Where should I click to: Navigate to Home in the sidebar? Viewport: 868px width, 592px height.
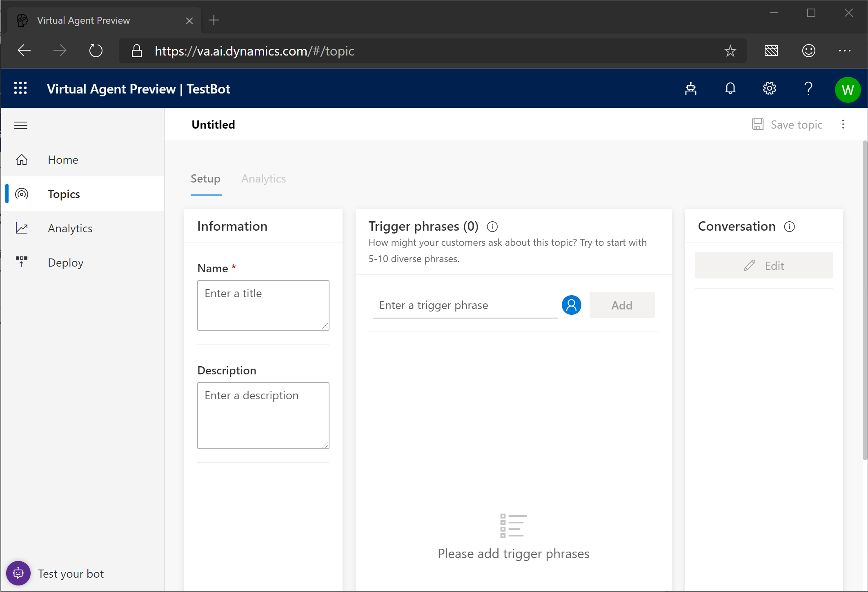click(x=63, y=160)
